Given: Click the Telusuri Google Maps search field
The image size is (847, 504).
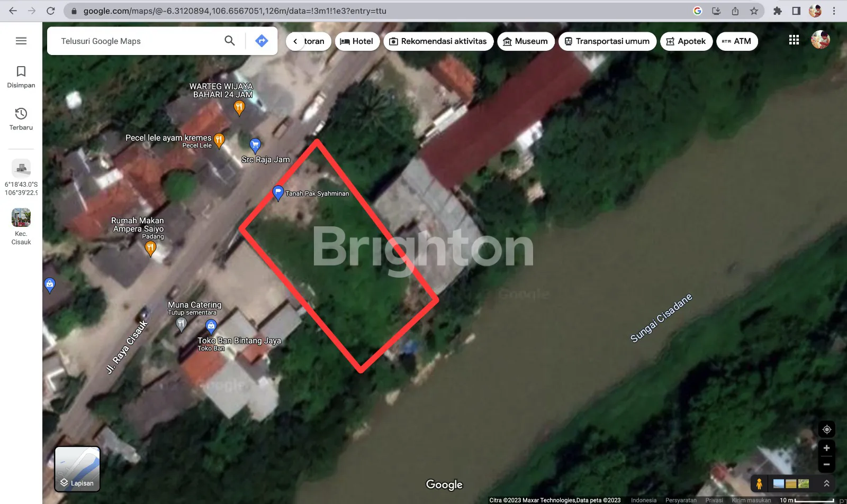Looking at the screenshot, I should [138, 41].
